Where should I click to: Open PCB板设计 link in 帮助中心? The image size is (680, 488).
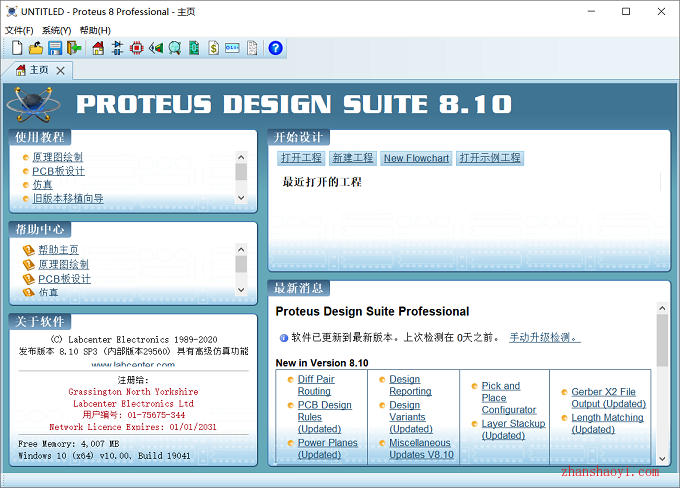click(x=65, y=279)
